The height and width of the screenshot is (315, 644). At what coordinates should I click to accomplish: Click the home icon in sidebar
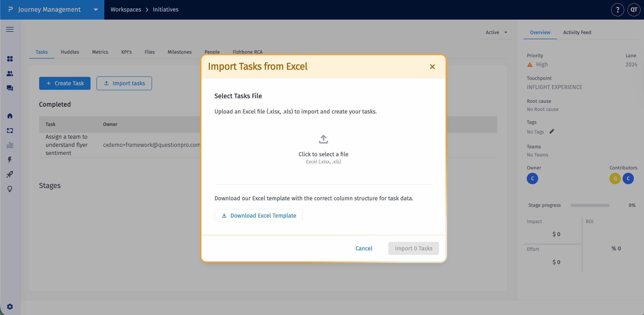[x=10, y=116]
